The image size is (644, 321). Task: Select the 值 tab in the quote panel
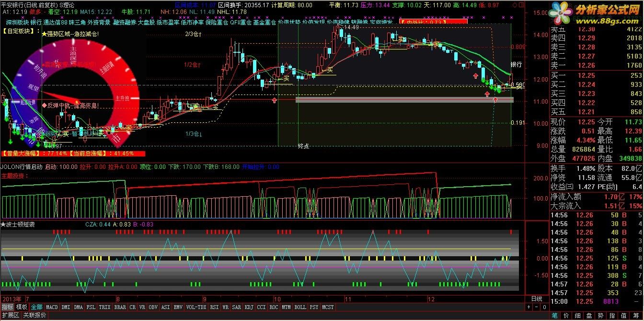pyautogui.click(x=624, y=316)
